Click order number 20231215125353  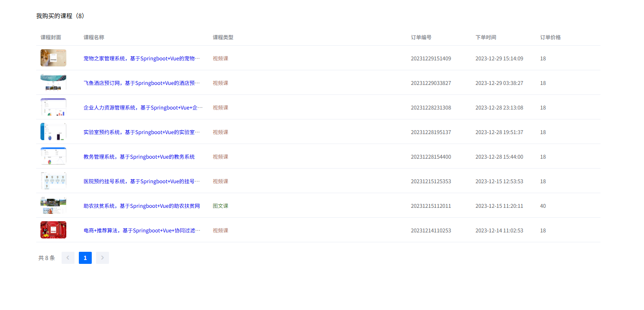pos(431,181)
